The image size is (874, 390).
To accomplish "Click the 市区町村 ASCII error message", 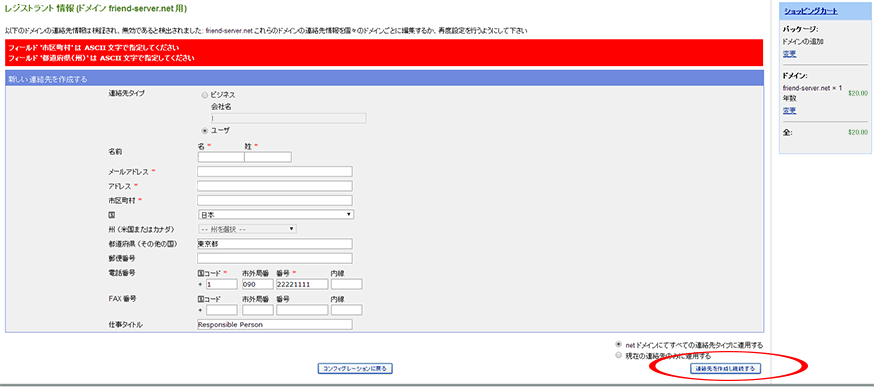I will (x=94, y=48).
